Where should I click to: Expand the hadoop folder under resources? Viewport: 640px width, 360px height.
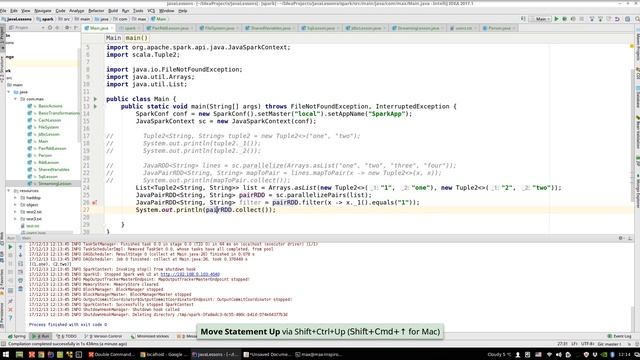16,198
